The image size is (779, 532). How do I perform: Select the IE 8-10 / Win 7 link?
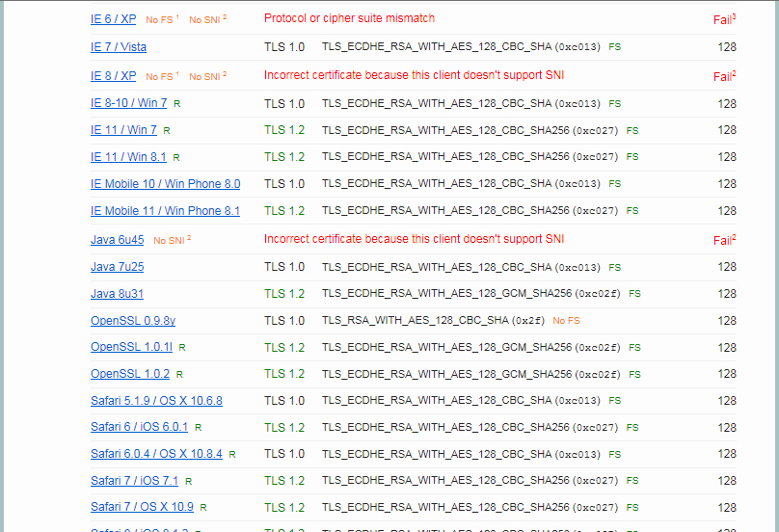[x=128, y=103]
